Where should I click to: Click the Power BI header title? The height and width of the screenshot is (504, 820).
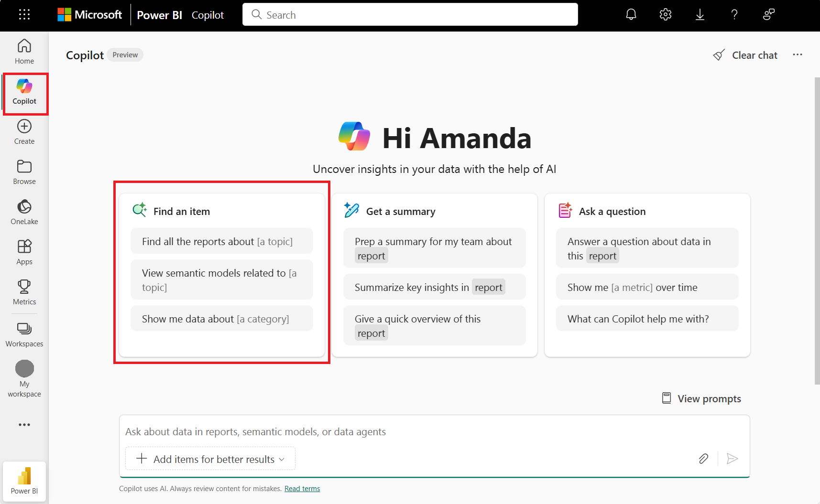click(160, 15)
